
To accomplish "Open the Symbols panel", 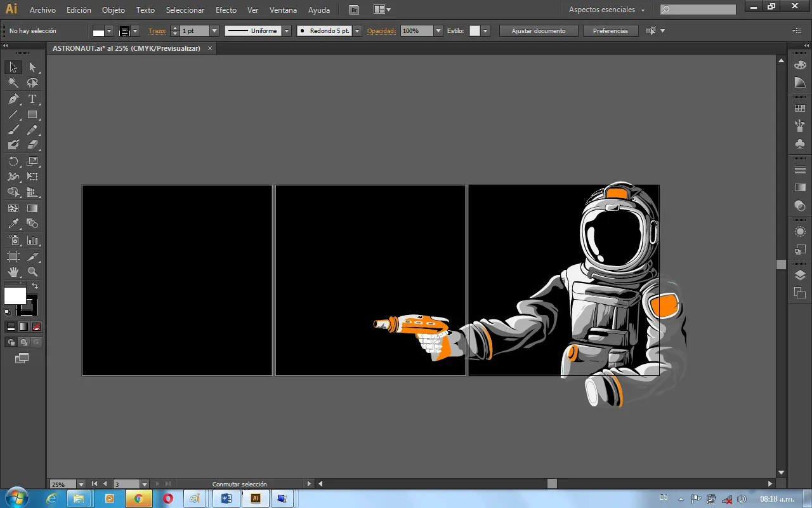I will (x=800, y=144).
